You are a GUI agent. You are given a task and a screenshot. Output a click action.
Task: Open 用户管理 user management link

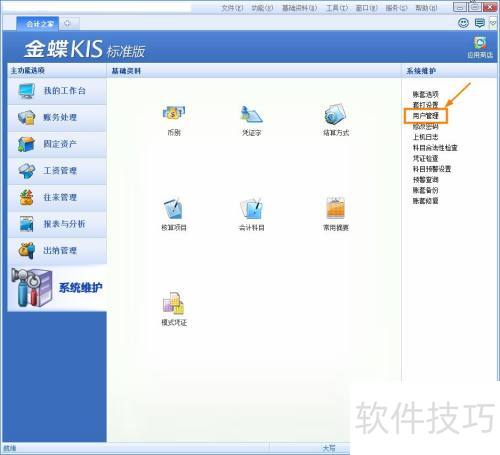pyautogui.click(x=425, y=116)
